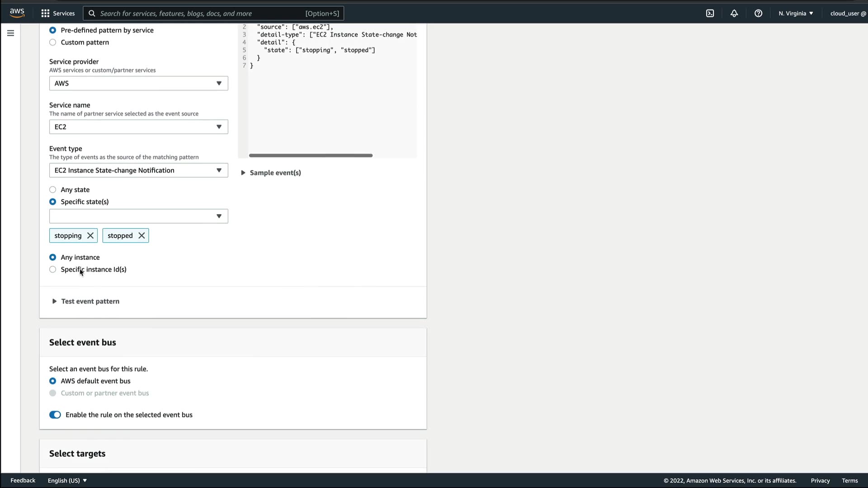Click the Feedback link in footer
868x488 pixels.
click(23, 480)
